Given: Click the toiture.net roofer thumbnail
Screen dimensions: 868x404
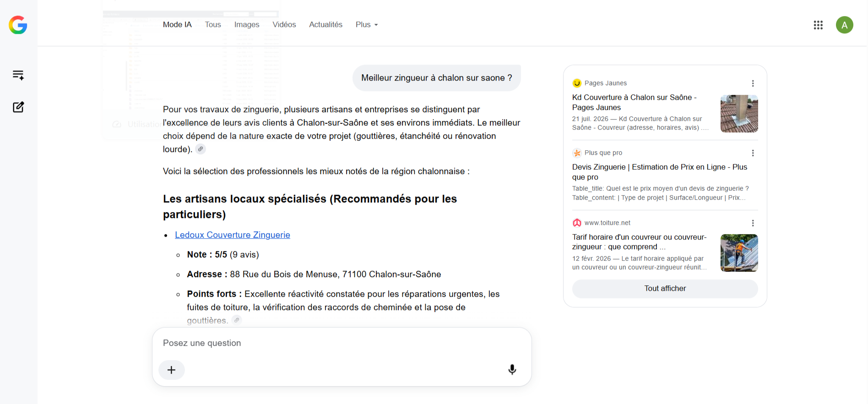Looking at the screenshot, I should coord(739,253).
